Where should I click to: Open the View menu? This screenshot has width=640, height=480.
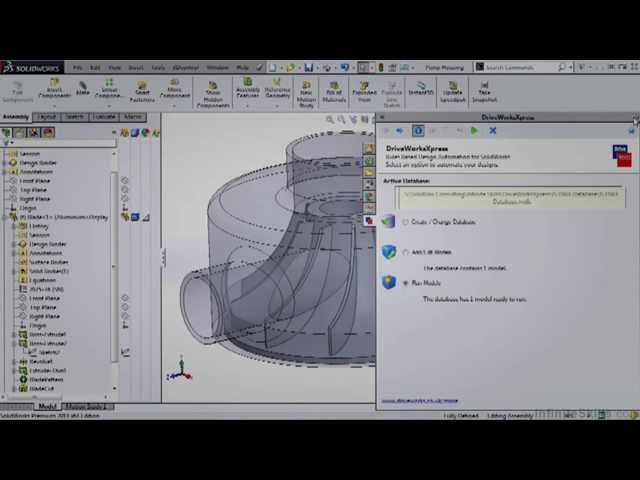[115, 68]
